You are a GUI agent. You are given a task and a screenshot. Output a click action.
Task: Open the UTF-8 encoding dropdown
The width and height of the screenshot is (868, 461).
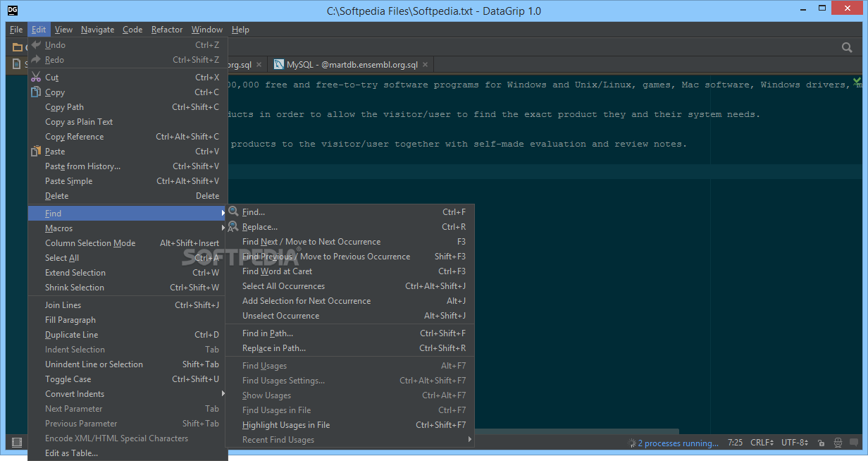coord(795,443)
